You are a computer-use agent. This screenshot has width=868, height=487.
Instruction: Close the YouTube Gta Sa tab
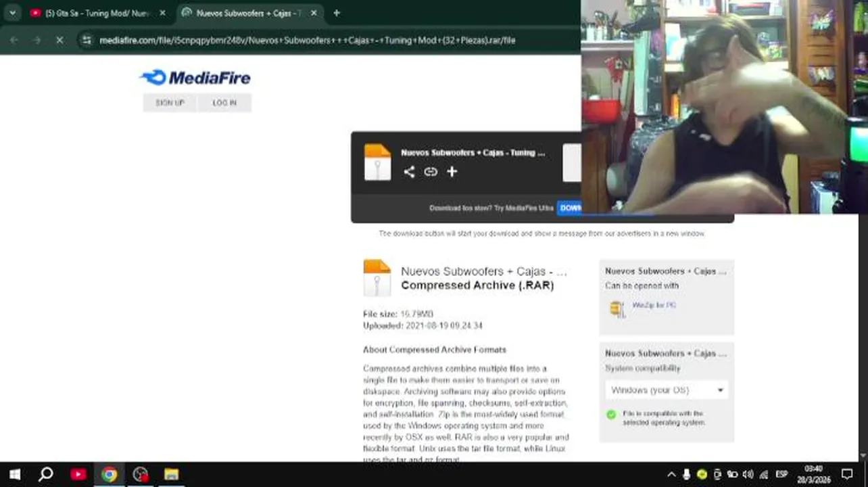[162, 13]
